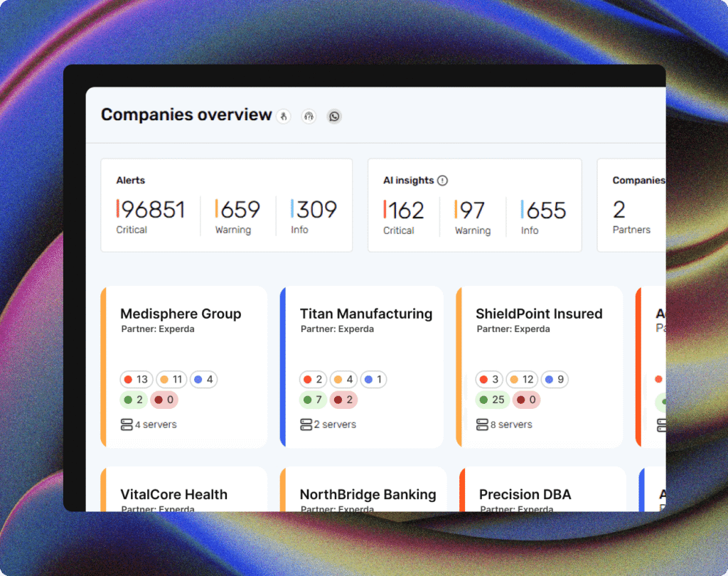Select the blue 9 badge on ShieldPoint Insured
728x576 pixels.
click(x=555, y=380)
